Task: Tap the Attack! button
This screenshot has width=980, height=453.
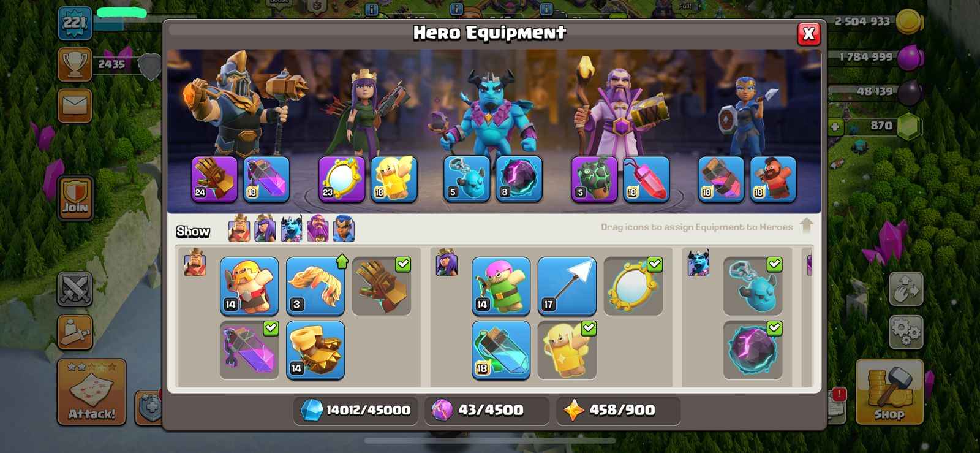Action: [x=92, y=392]
